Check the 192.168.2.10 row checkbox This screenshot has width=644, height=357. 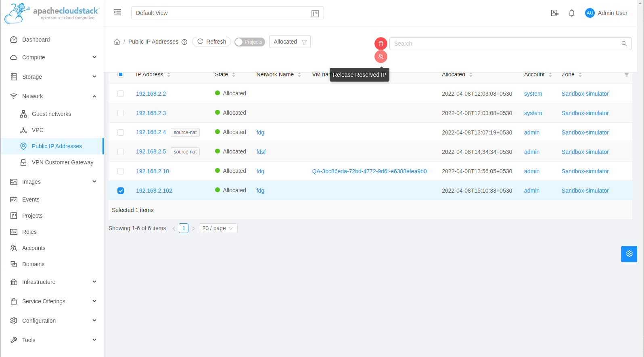(x=121, y=171)
